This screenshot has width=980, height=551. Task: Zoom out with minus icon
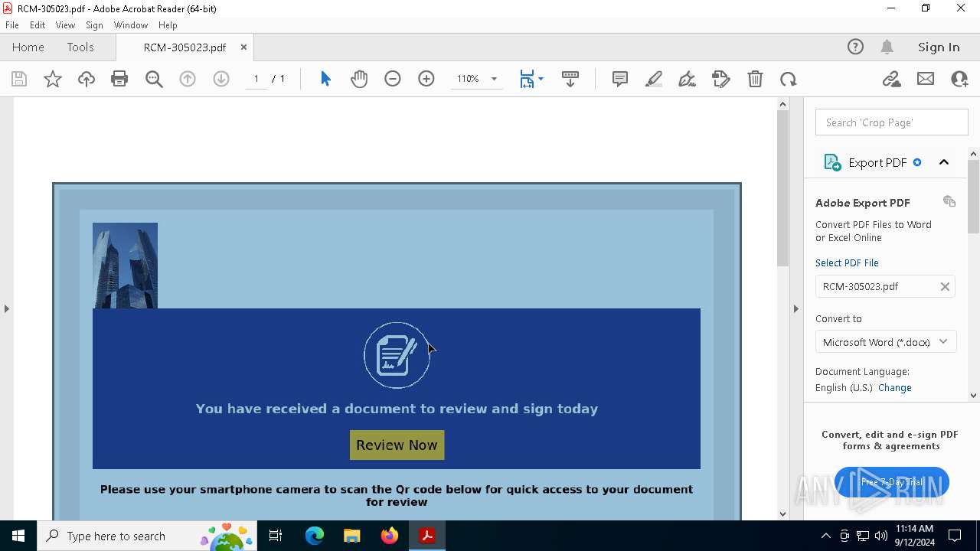pyautogui.click(x=393, y=79)
